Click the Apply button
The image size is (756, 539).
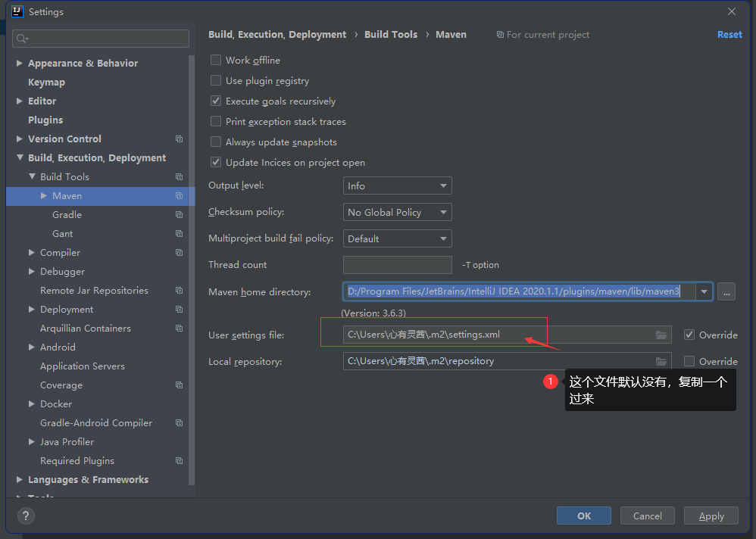pos(711,516)
